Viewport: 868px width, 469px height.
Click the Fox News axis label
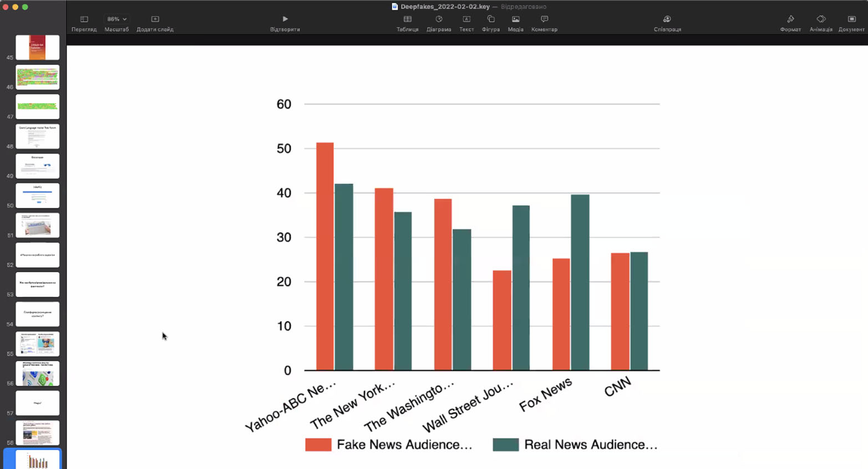tap(545, 395)
